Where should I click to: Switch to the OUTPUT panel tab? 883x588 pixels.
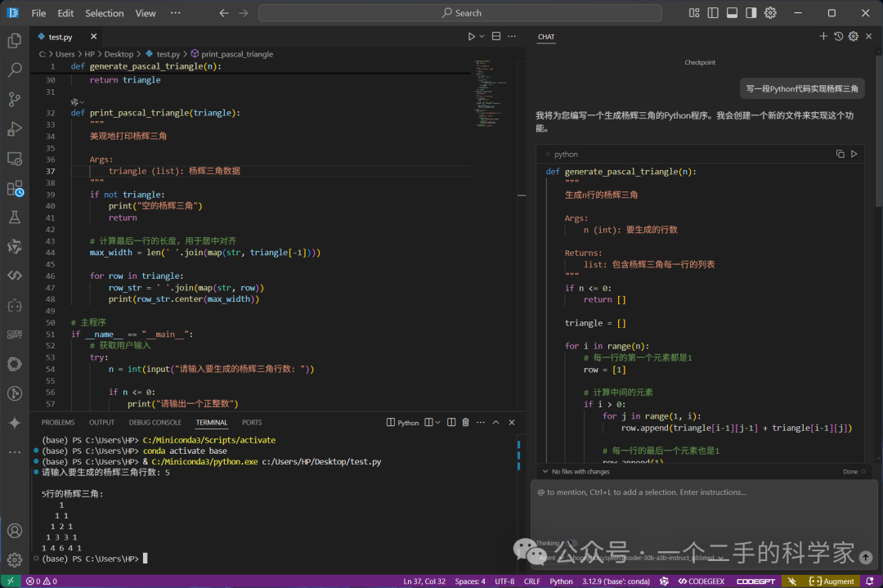101,423
